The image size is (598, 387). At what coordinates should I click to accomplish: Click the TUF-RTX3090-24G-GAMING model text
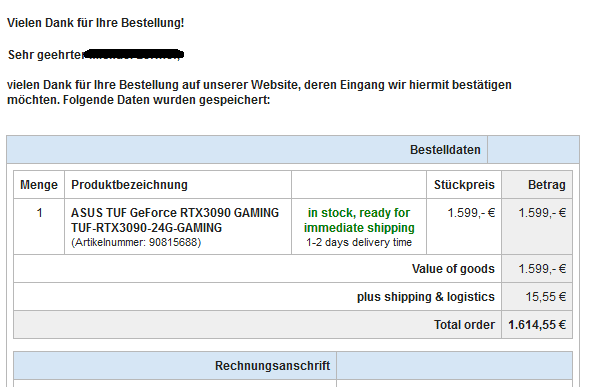[146, 228]
